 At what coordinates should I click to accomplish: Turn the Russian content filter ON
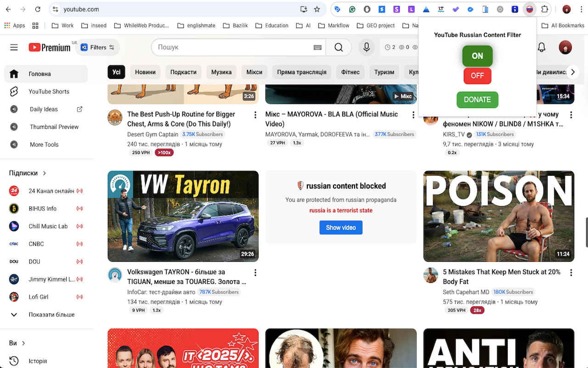(x=477, y=56)
